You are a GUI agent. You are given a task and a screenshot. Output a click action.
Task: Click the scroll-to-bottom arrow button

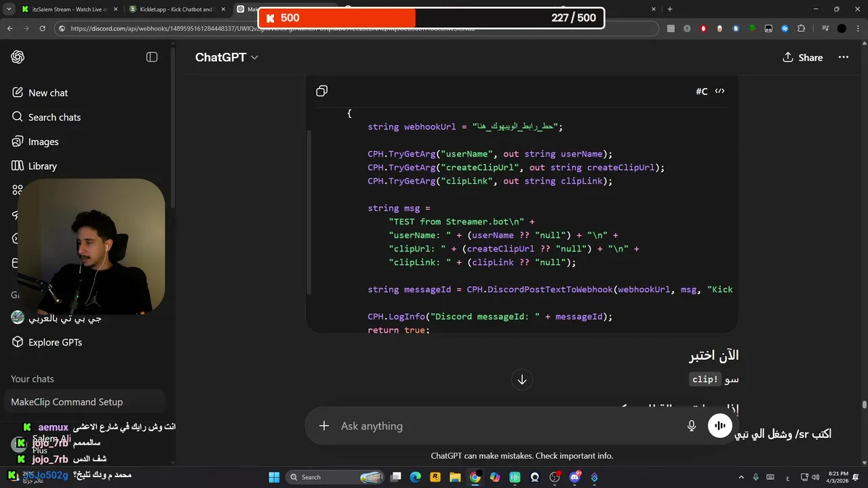pos(521,380)
